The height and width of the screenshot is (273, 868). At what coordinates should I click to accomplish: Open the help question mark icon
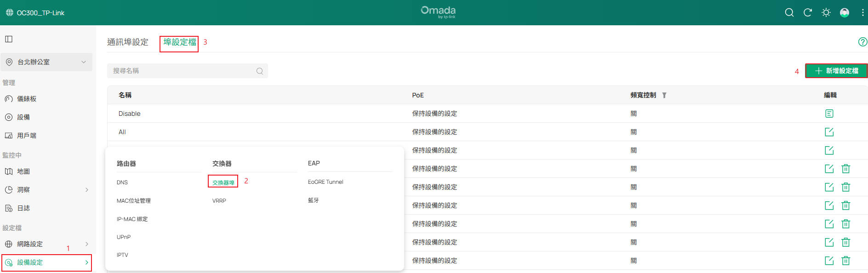[x=862, y=42]
